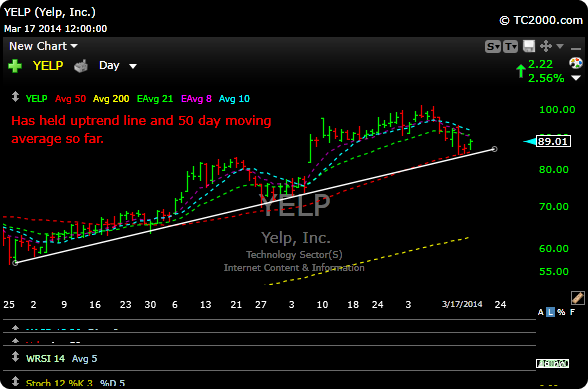
Task: Click the green up arrow change indicator
Action: (x=520, y=71)
